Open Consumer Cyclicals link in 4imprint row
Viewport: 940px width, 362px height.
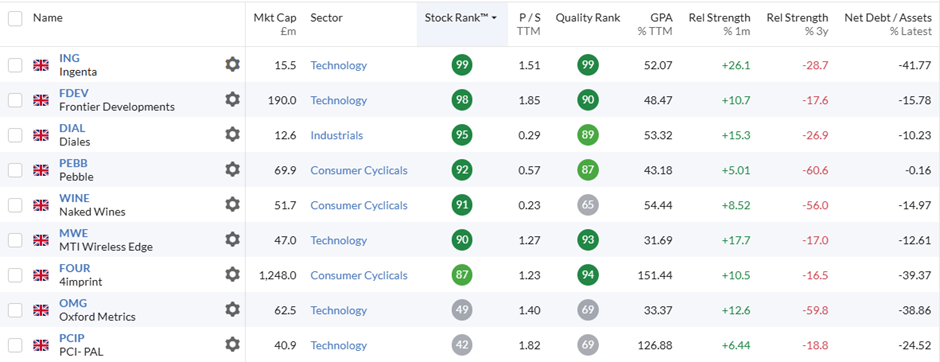358,276
